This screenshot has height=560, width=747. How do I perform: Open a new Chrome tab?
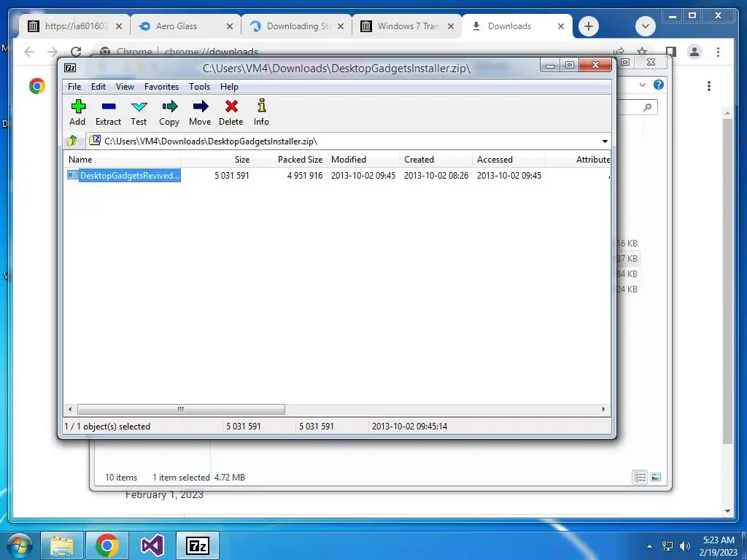589,26
